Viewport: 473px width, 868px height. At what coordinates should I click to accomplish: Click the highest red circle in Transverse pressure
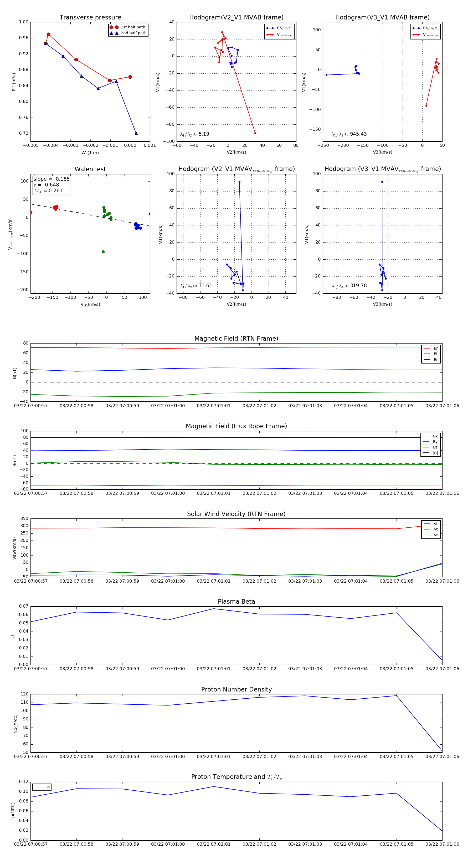point(48,34)
